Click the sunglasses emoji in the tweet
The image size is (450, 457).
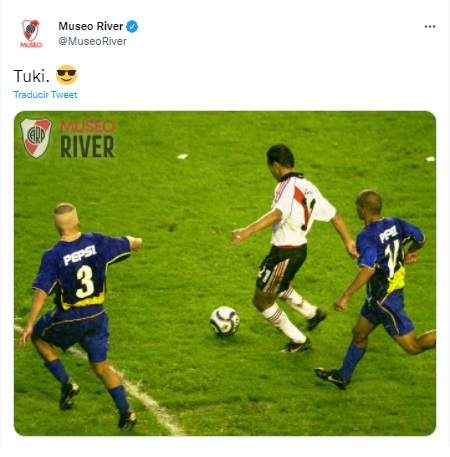(66, 75)
